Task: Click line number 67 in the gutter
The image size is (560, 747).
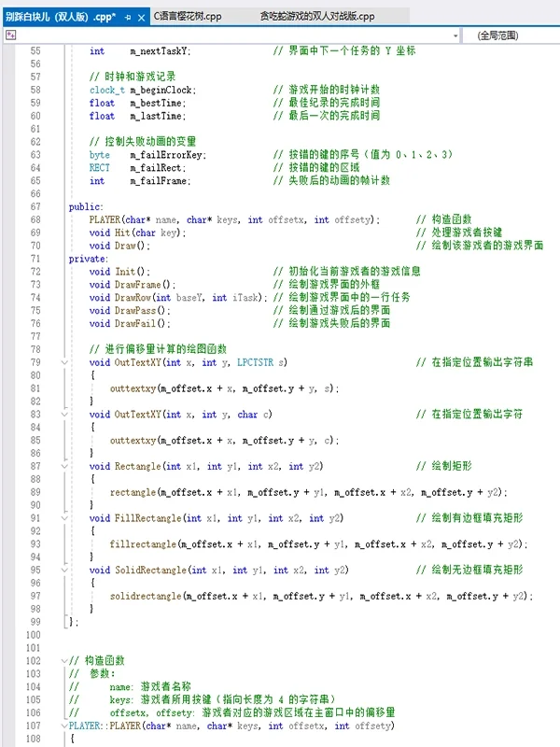Action: click(x=35, y=206)
